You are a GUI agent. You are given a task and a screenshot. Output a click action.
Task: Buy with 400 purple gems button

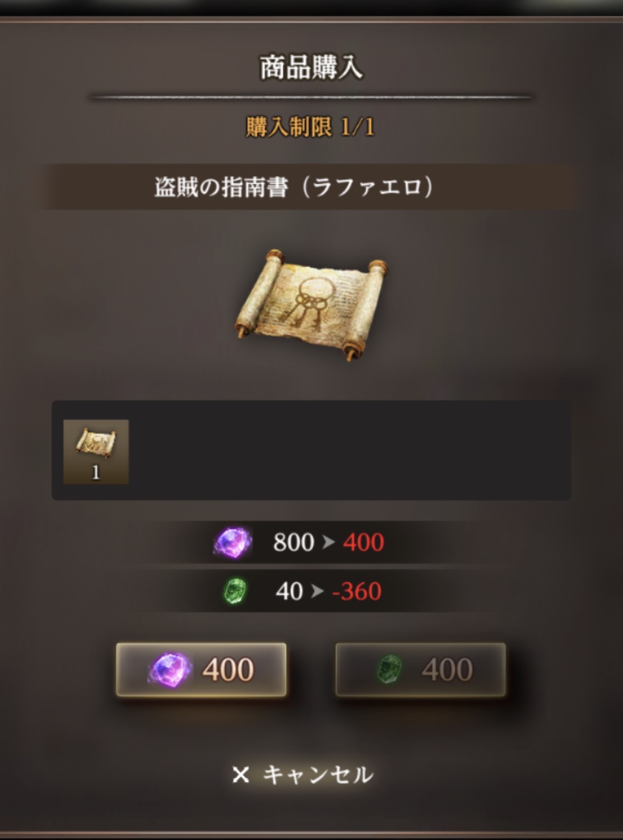coord(201,669)
